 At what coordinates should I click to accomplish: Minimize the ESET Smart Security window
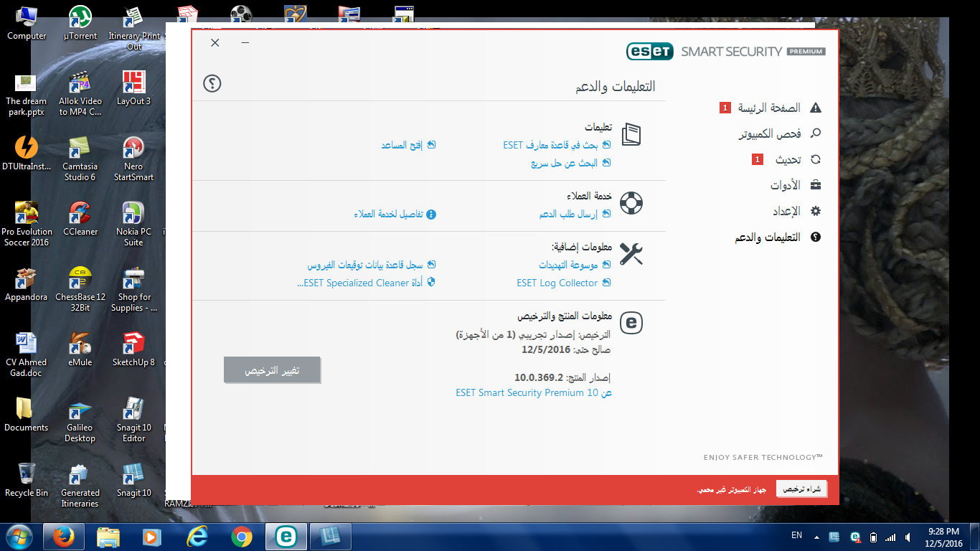245,43
